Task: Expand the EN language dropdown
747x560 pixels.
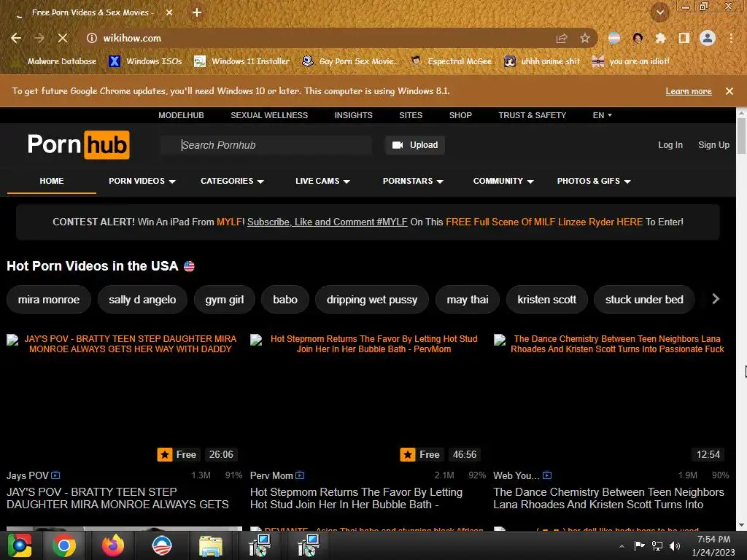Action: pyautogui.click(x=602, y=115)
